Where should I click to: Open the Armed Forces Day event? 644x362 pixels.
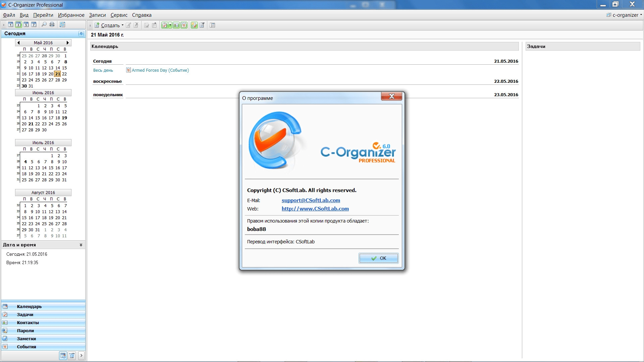160,70
